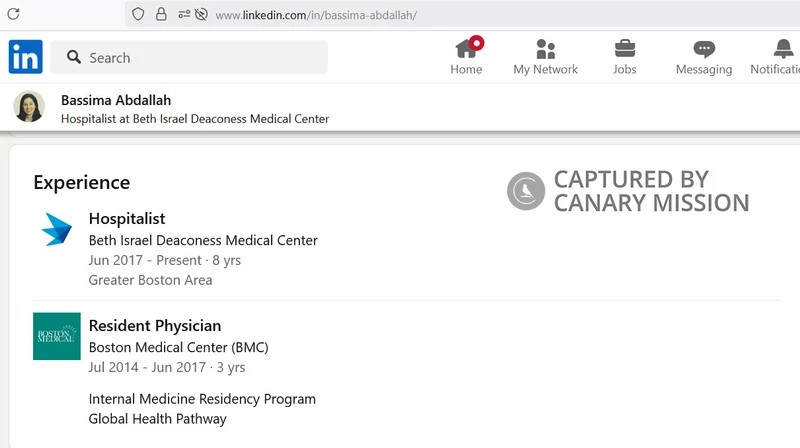Click the profile photo in the sticky header
The width and height of the screenshot is (800, 448).
30,107
